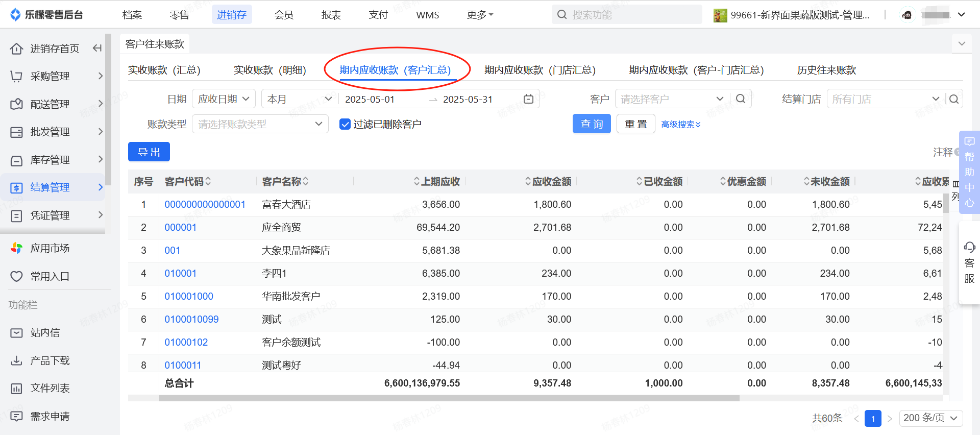Open the 请选择账款类型 dropdown
This screenshot has height=435, width=980.
[260, 124]
